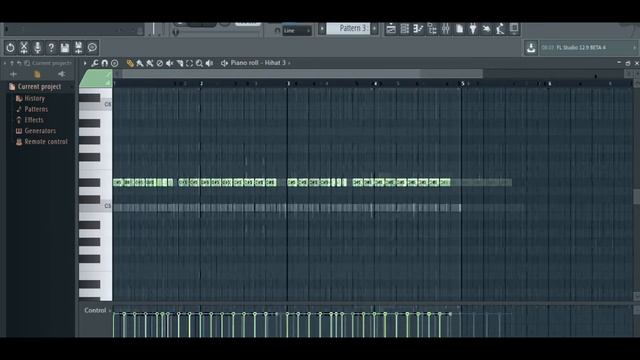Open the Line snap dropdown
The height and width of the screenshot is (360, 640).
point(297,31)
